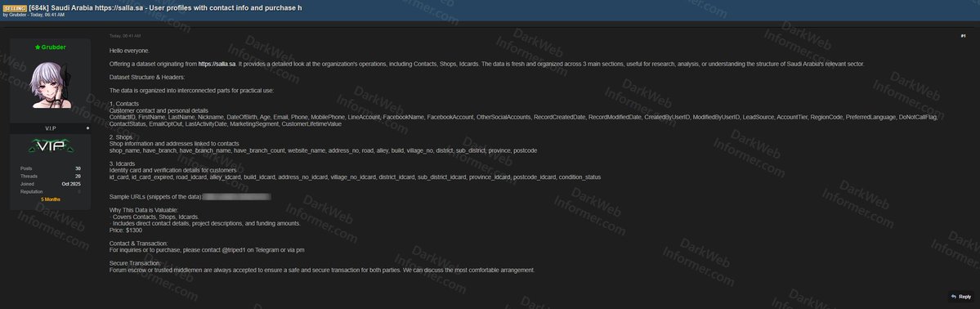This screenshot has height=309, width=980.
Task: Click the 'Customer contact and personal details' line
Action: point(159,110)
